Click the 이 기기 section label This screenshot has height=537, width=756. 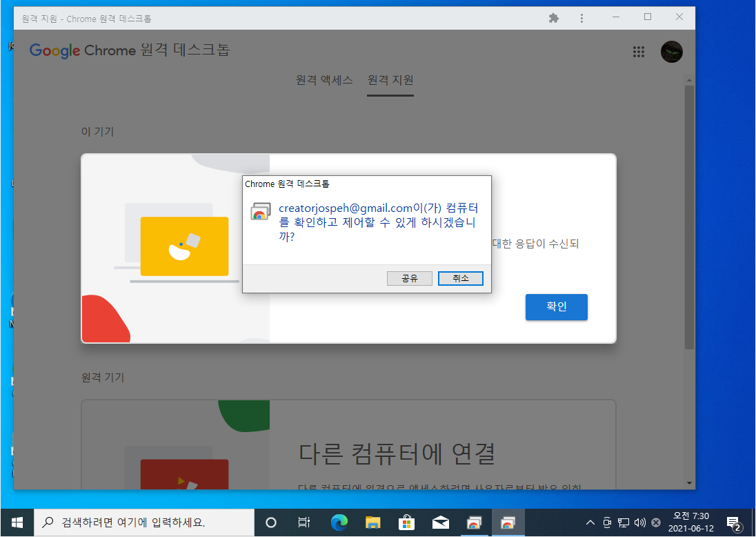point(97,132)
